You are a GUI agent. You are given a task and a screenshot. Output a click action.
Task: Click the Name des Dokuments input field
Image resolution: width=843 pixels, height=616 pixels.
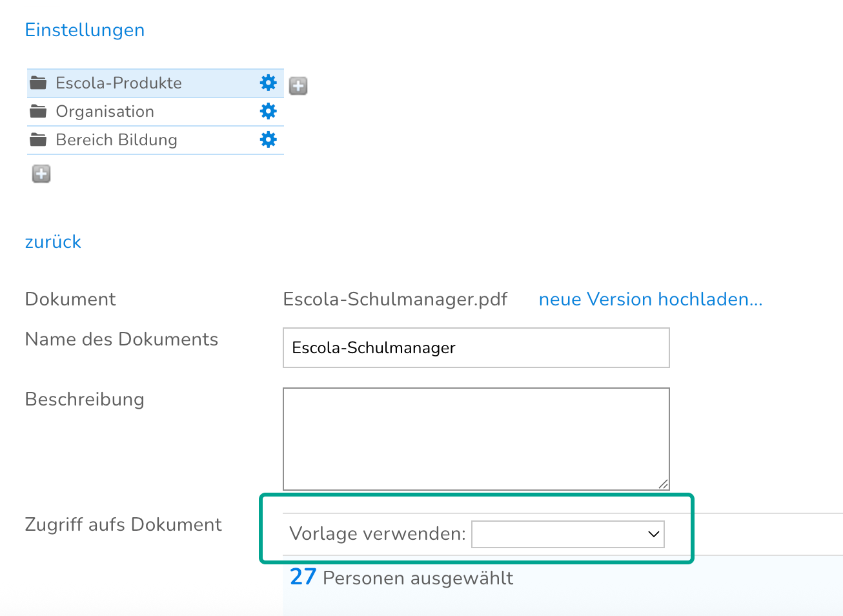click(x=476, y=347)
